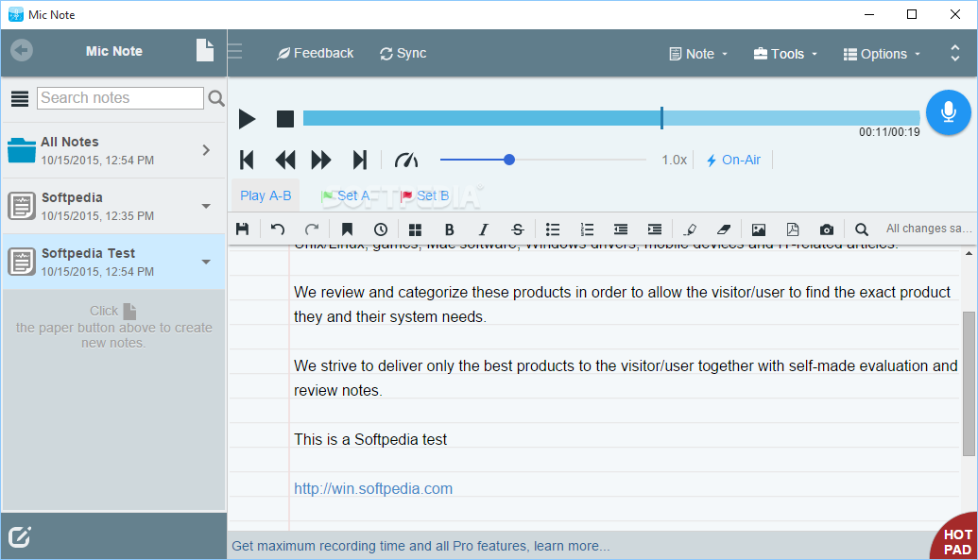The width and height of the screenshot is (978, 560).
Task: Click the audio progress bar
Action: [x=611, y=118]
